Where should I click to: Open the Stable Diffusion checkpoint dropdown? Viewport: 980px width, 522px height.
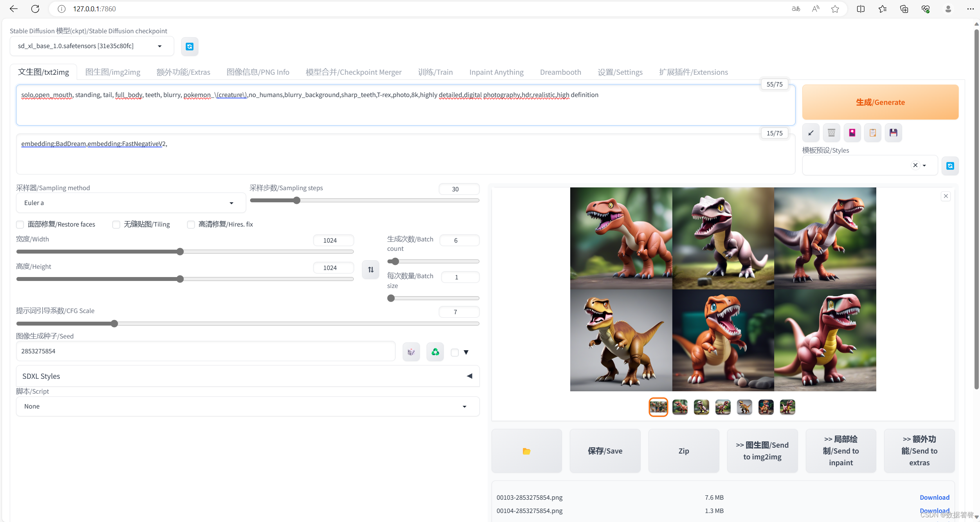(x=92, y=46)
